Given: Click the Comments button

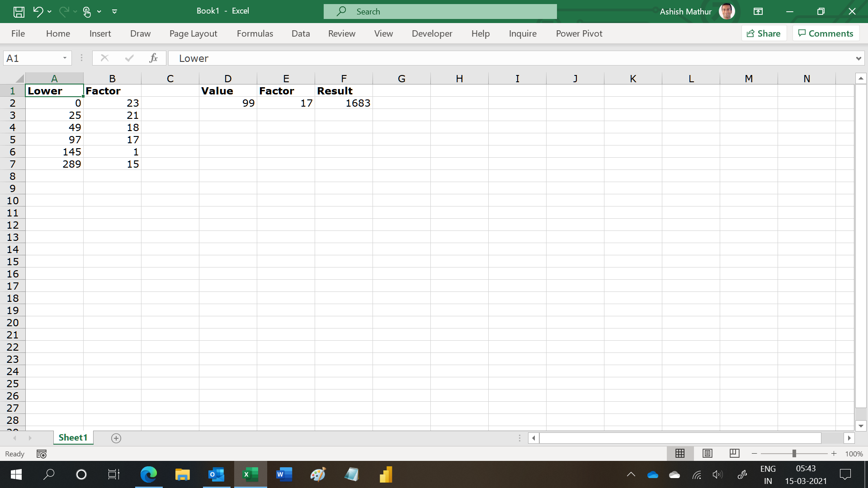Looking at the screenshot, I should click(826, 33).
